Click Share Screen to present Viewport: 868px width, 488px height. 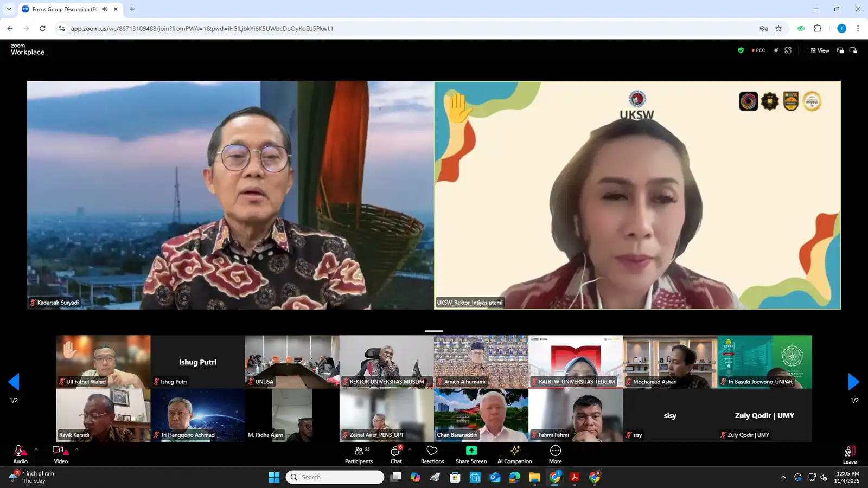[470, 454]
